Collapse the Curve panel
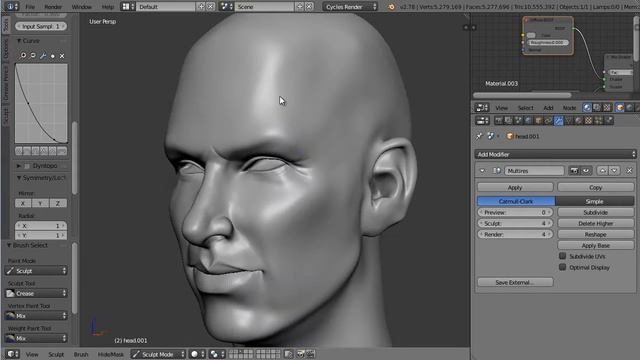 [x=19, y=41]
